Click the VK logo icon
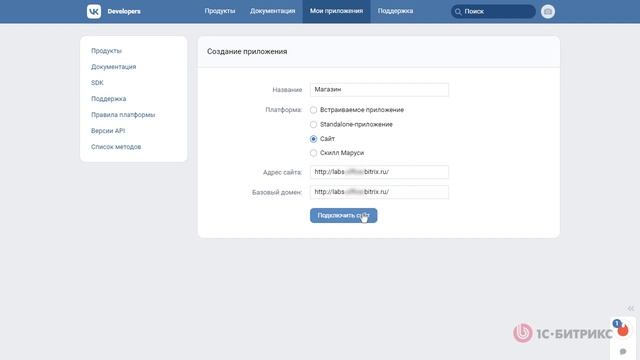 (94, 11)
